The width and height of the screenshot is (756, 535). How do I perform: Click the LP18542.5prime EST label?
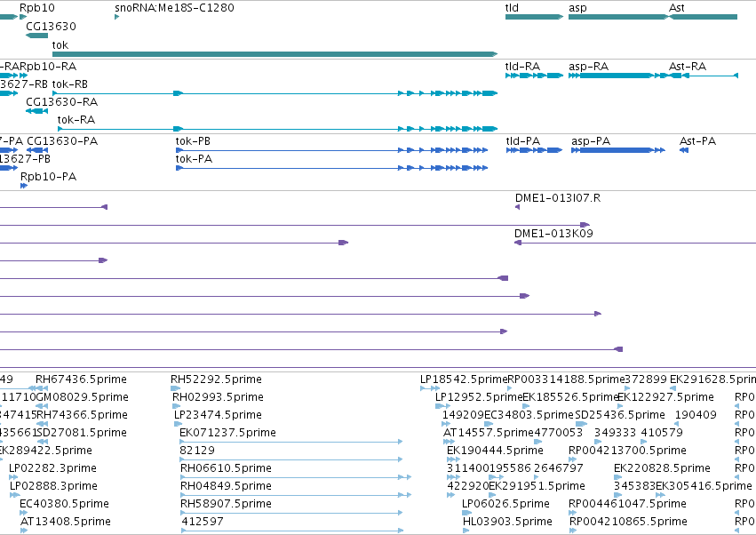[464, 379]
